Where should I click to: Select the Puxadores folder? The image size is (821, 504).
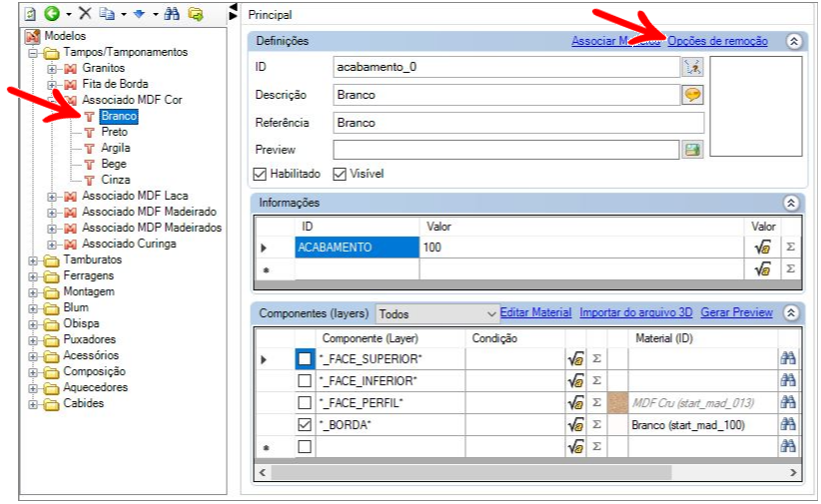point(89,339)
